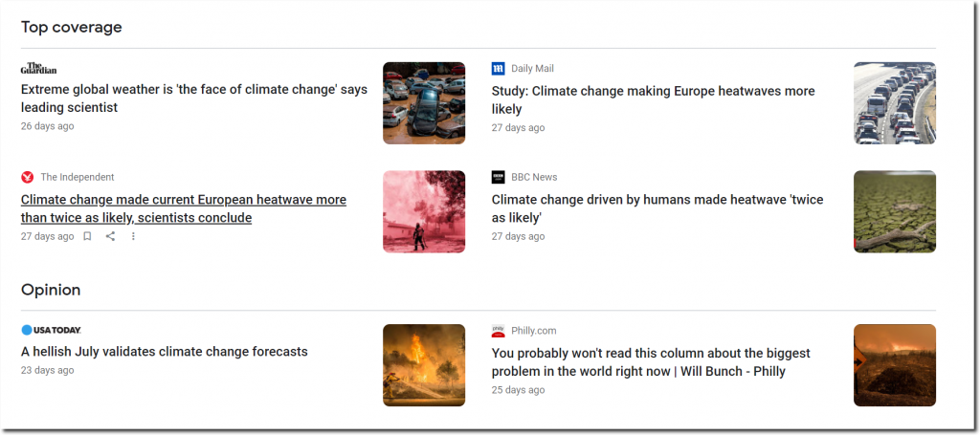
Task: Click the bookmark save icon on the Independent story
Action: click(87, 237)
